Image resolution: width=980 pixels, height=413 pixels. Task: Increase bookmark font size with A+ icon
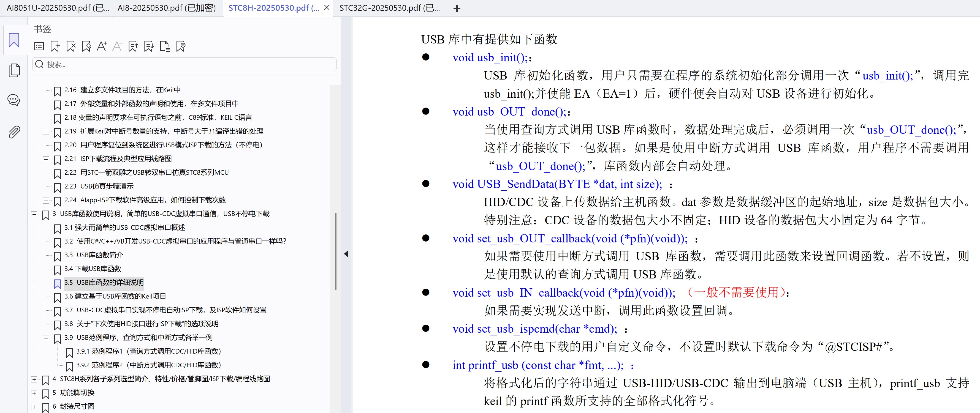click(102, 47)
